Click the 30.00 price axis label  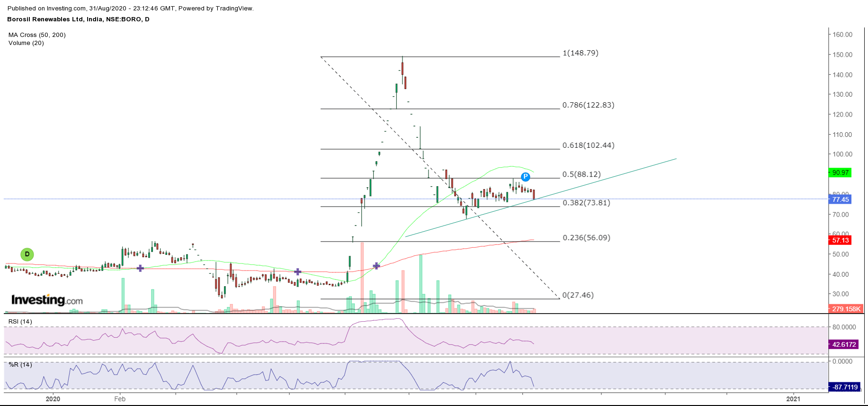point(841,294)
